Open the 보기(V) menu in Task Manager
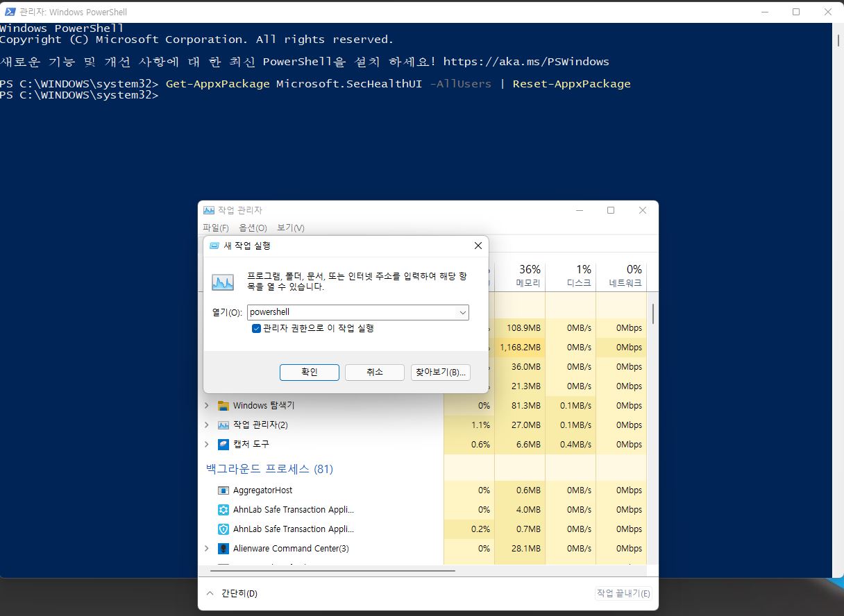This screenshot has height=616, width=844. 290,228
